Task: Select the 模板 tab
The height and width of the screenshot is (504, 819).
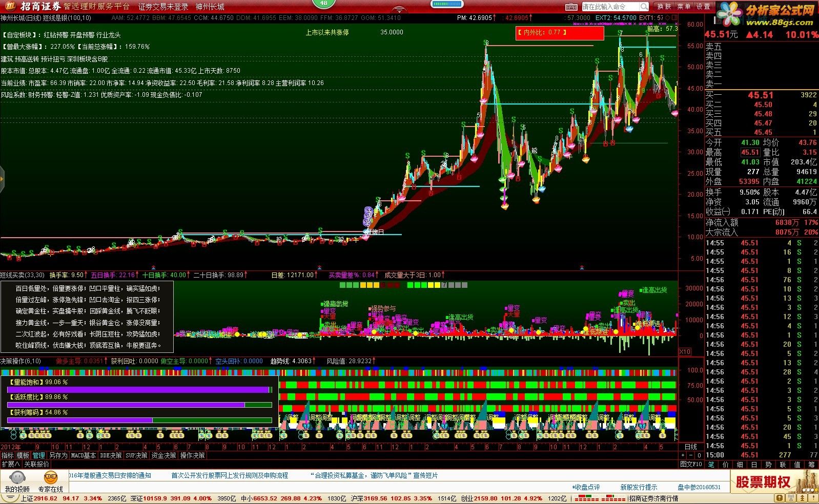Action: pyautogui.click(x=23, y=455)
